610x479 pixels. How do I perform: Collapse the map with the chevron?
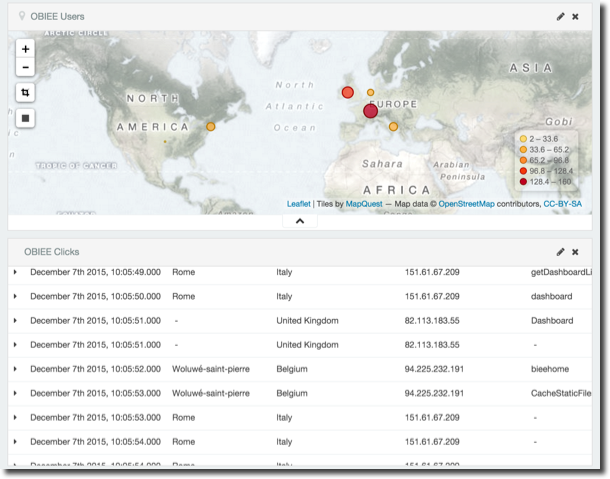299,221
